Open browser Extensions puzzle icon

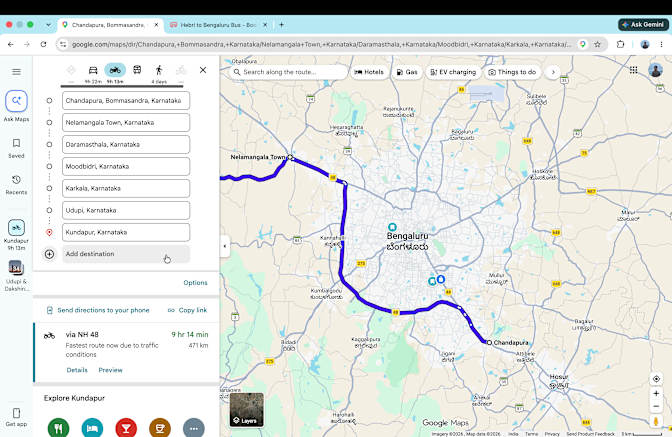click(620, 44)
